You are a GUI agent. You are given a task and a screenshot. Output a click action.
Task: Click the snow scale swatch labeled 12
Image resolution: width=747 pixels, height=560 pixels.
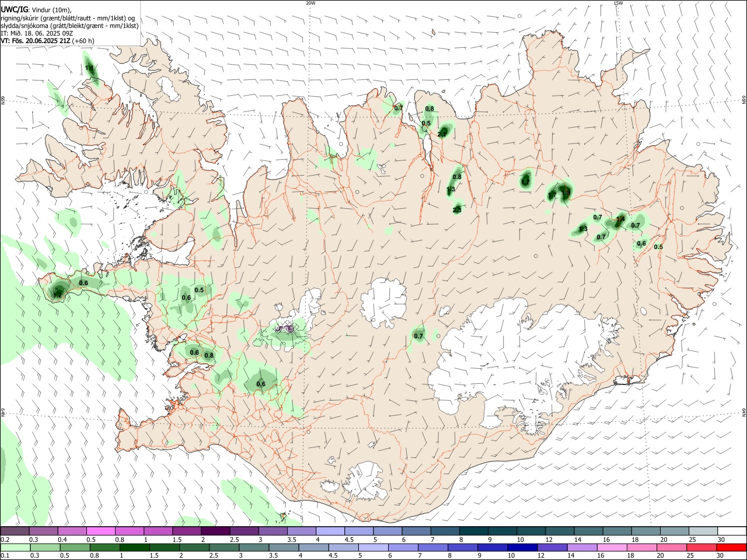tap(558, 531)
